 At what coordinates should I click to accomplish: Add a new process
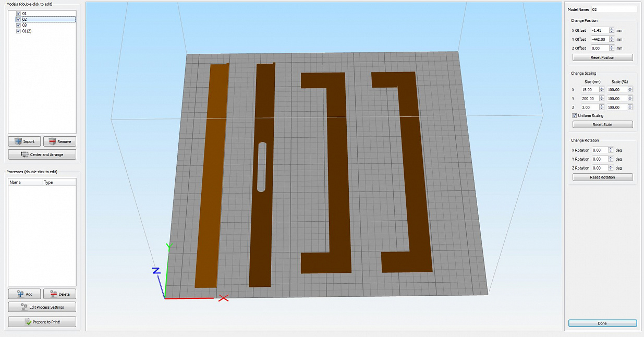pos(25,294)
